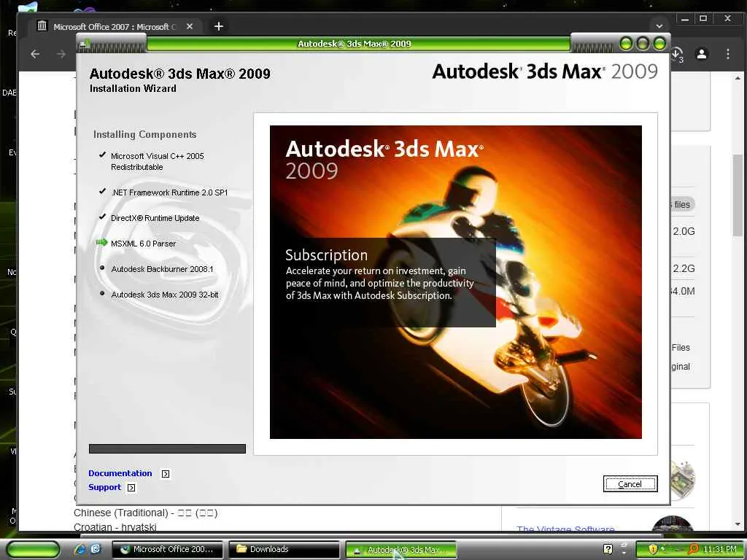Select 'Microsoft Visual C++ 2005 Redistributable' text
747x560 pixels.
point(158,161)
